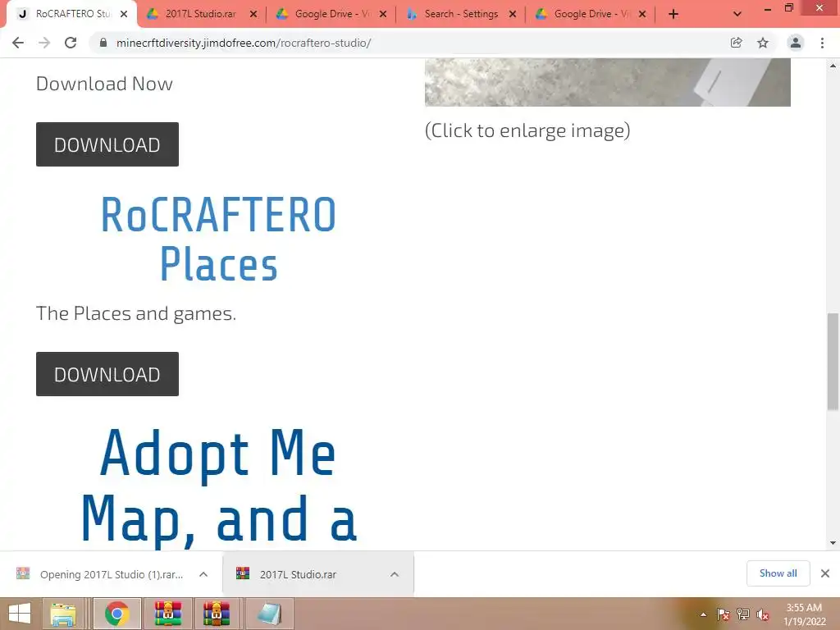Click the browser forward arrow
Screen dimensions: 840x630
44,43
